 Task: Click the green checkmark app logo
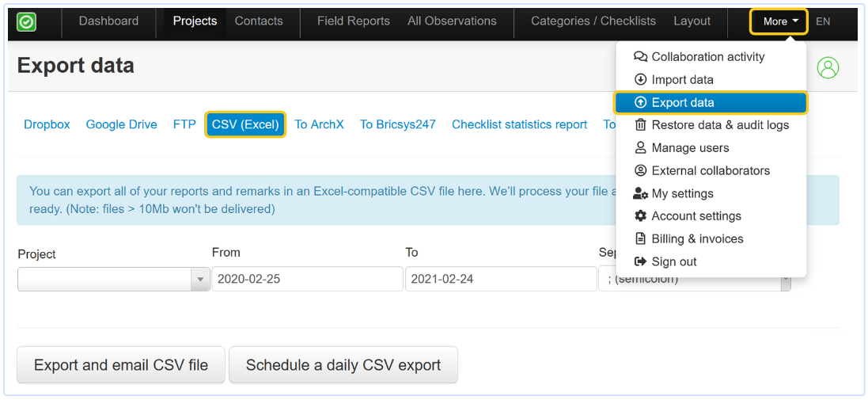[x=26, y=22]
